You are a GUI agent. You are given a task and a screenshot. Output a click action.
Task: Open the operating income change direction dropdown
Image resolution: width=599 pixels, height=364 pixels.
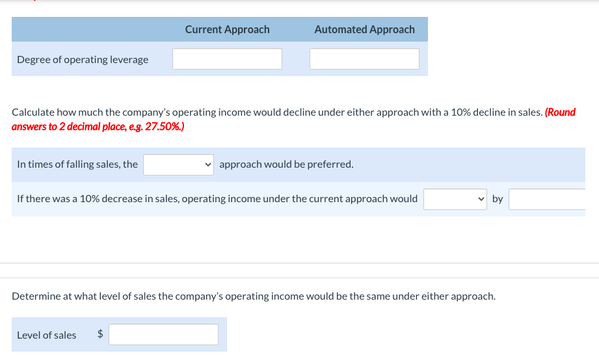[455, 199]
